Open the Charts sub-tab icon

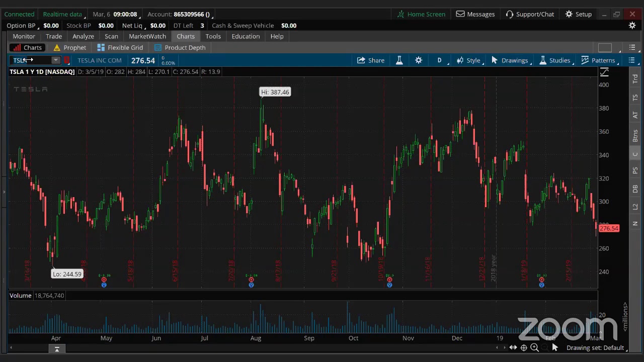click(x=17, y=48)
